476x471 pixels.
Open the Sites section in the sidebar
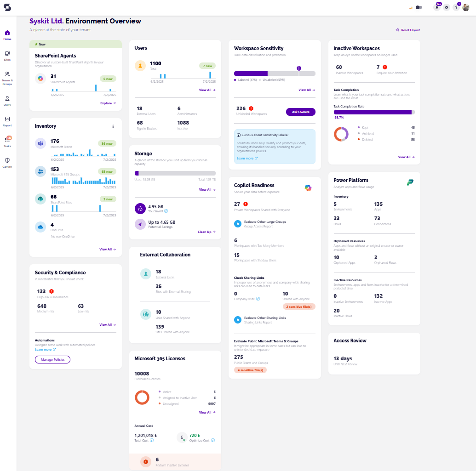(x=7, y=54)
